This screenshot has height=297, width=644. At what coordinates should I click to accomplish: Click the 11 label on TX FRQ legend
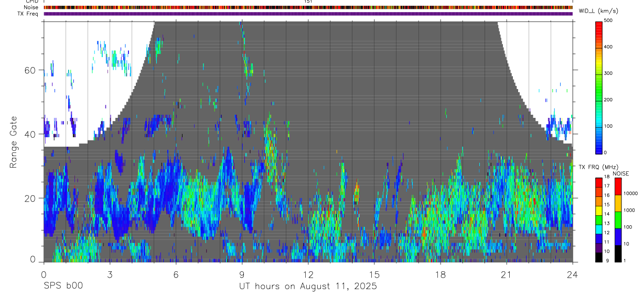coord(608,242)
